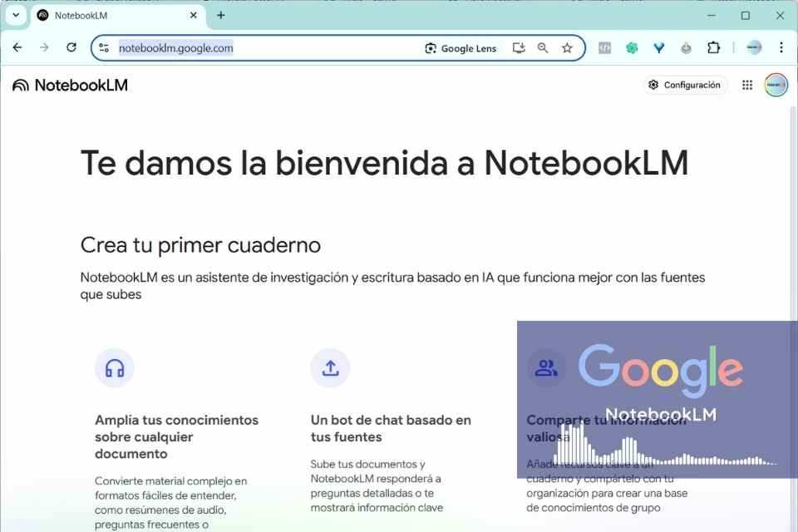Click the install app icon in address bar
The height and width of the screenshot is (532, 798).
519,48
